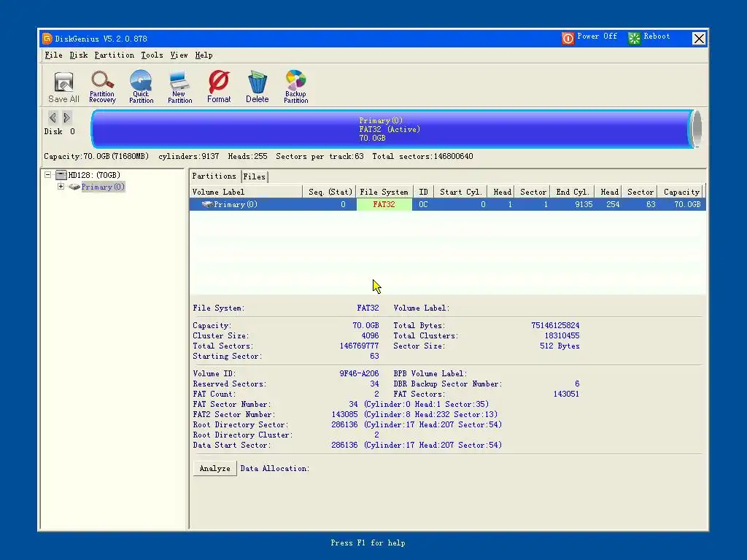The width and height of the screenshot is (747, 560).
Task: Switch to the Files tab
Action: coord(255,176)
